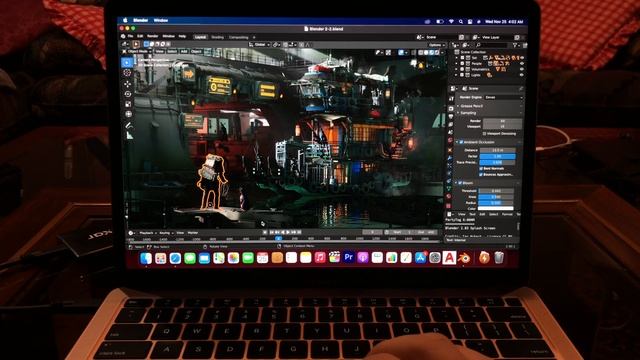Open the Help menu

click(x=182, y=36)
